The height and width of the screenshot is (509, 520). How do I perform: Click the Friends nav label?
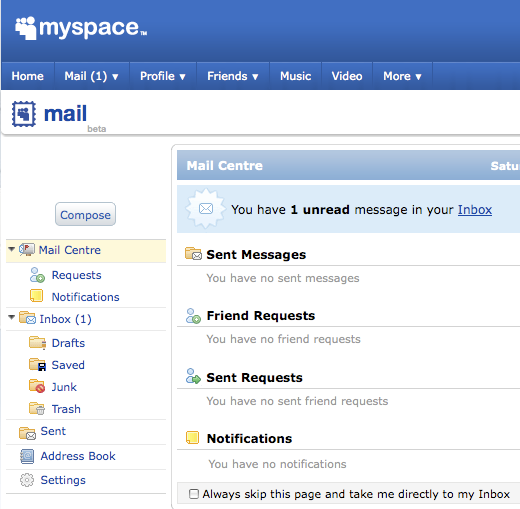point(227,76)
